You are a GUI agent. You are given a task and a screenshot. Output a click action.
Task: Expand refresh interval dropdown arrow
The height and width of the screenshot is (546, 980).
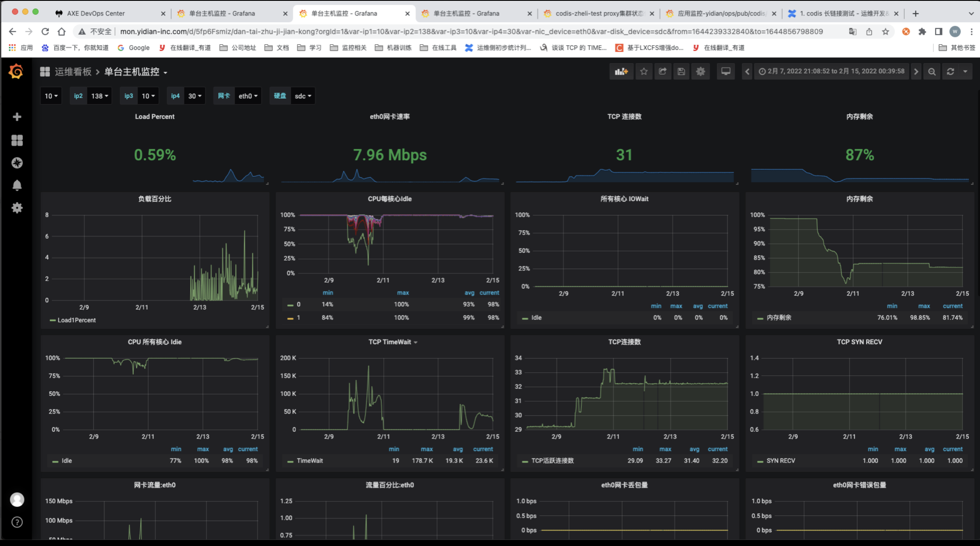(965, 71)
